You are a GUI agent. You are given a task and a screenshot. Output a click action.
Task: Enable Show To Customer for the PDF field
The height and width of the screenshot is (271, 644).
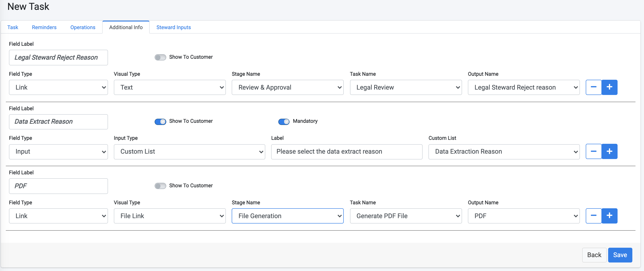tap(160, 186)
